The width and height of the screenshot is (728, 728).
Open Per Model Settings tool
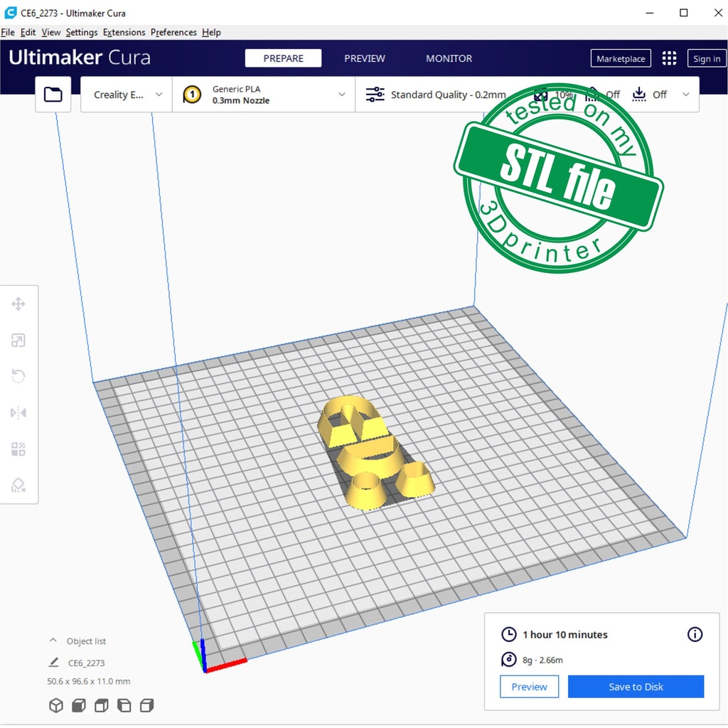(x=18, y=449)
